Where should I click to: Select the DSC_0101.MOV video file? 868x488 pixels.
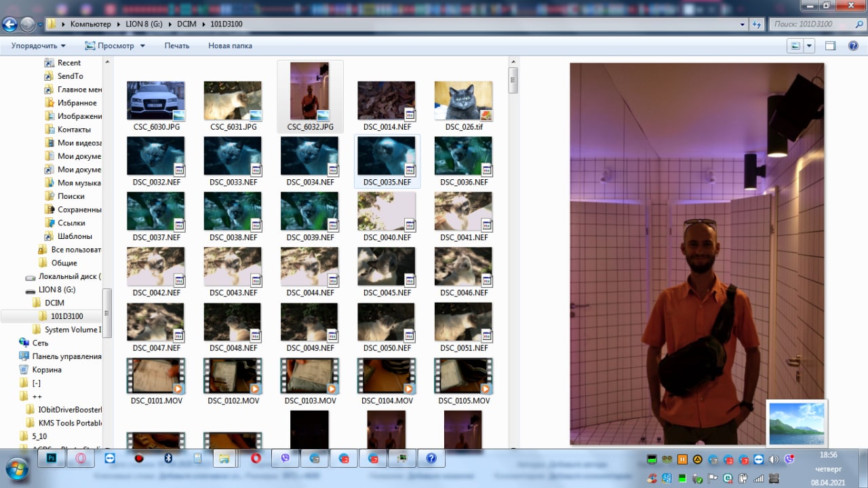156,381
